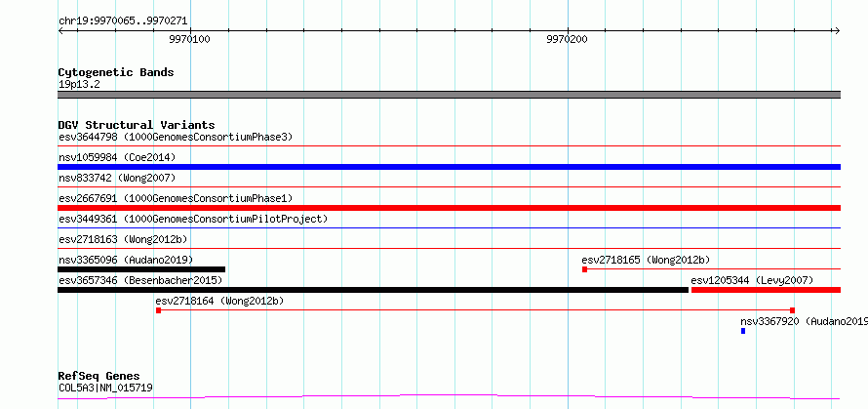Open variant nsv3367920 (Audano2019) label
The width and height of the screenshot is (868, 409).
tap(804, 321)
